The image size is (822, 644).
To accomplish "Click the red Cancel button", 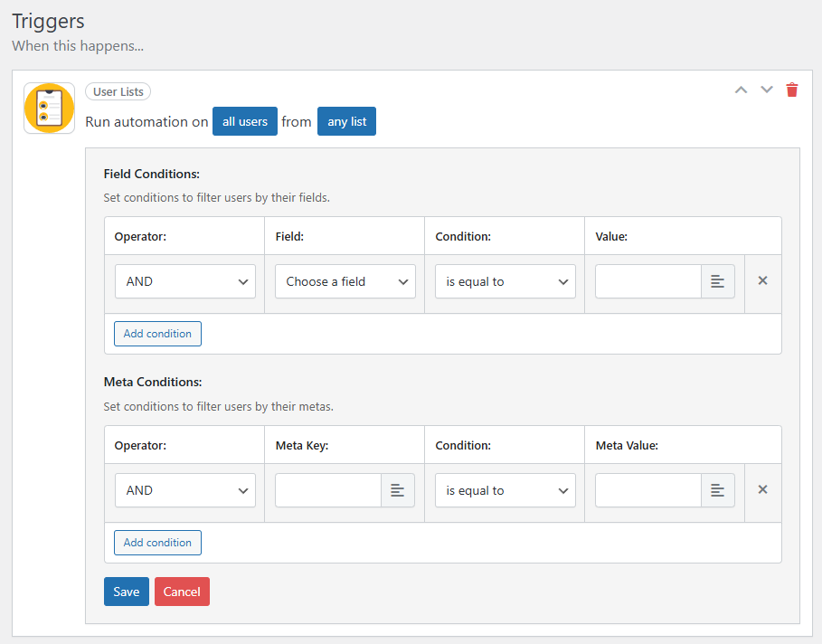I will point(182,592).
